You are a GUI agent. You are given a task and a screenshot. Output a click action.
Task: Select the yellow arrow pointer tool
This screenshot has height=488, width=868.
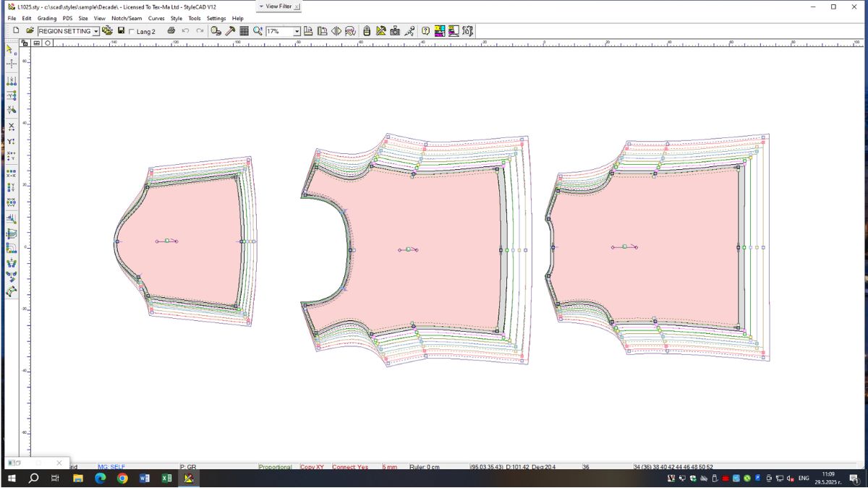point(11,49)
